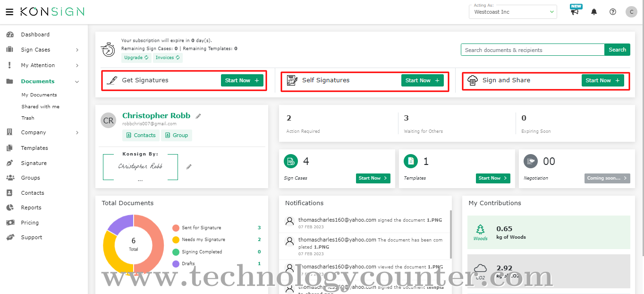Viewport: 644px width, 294px height.
Task: Click the Sign Cases card round icon
Action: coord(291,161)
